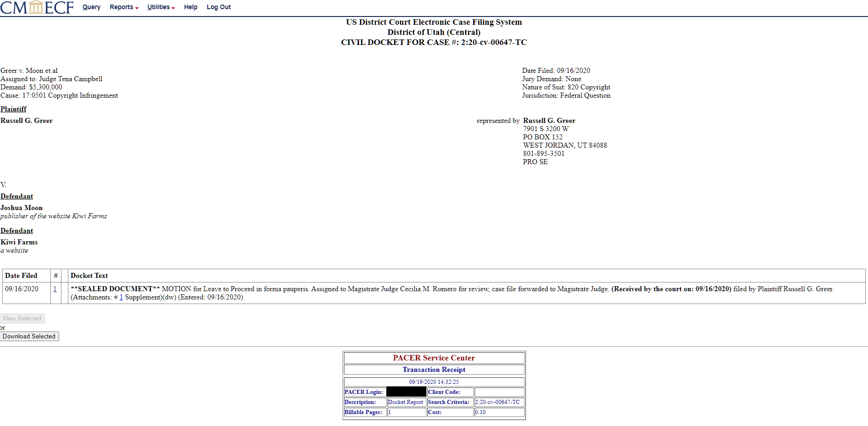Click '**SEALED DOCUMENT**' docket text
This screenshot has height=426, width=868.
click(x=115, y=289)
